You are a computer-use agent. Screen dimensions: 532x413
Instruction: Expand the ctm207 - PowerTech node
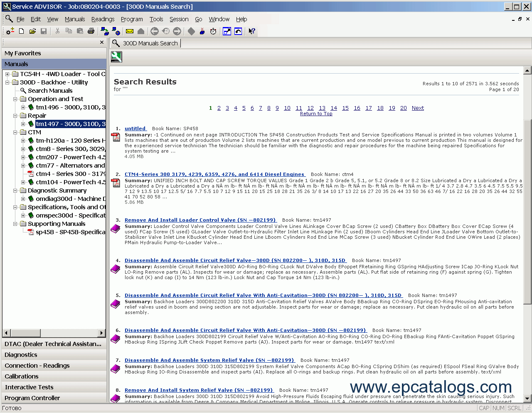click(23, 157)
